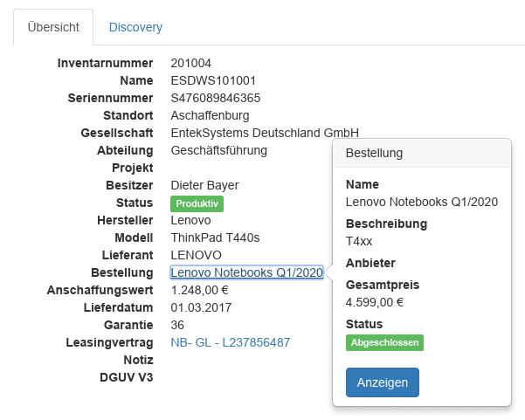Open leasing contract NB- GL - L237856487
The width and height of the screenshot is (525, 420).
click(x=230, y=342)
